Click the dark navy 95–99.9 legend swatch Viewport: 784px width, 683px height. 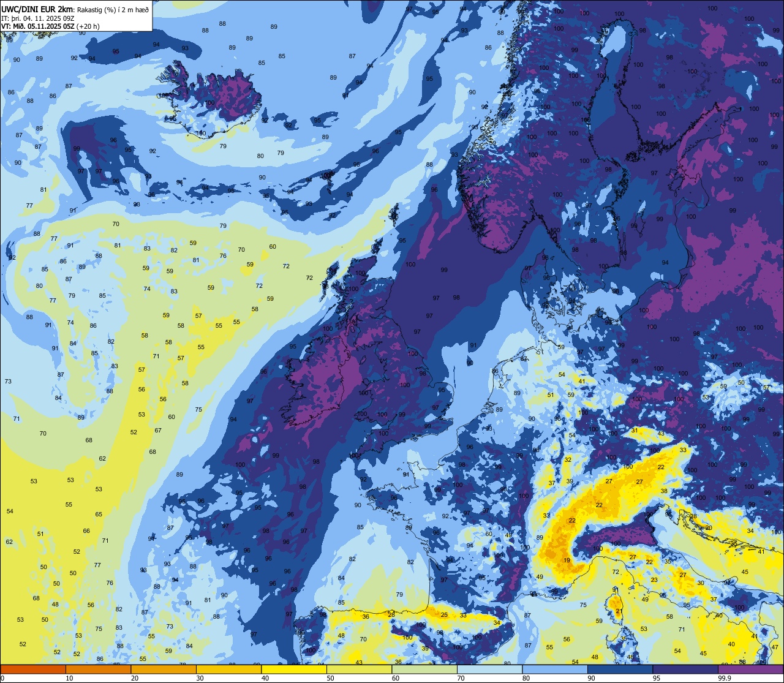(685, 669)
